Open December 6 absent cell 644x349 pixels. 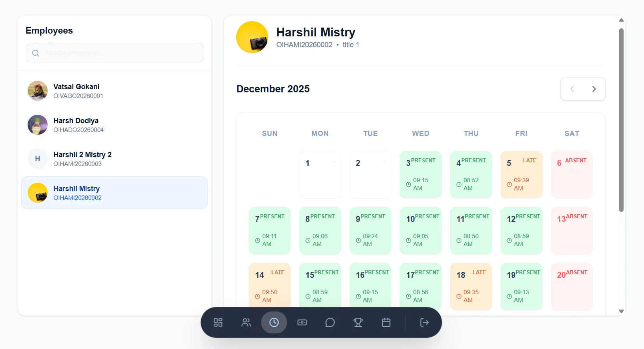572,175
